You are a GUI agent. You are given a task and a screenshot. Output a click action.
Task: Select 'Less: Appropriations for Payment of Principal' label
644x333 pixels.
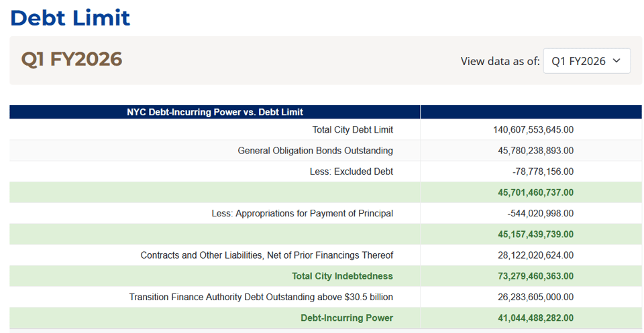click(302, 213)
